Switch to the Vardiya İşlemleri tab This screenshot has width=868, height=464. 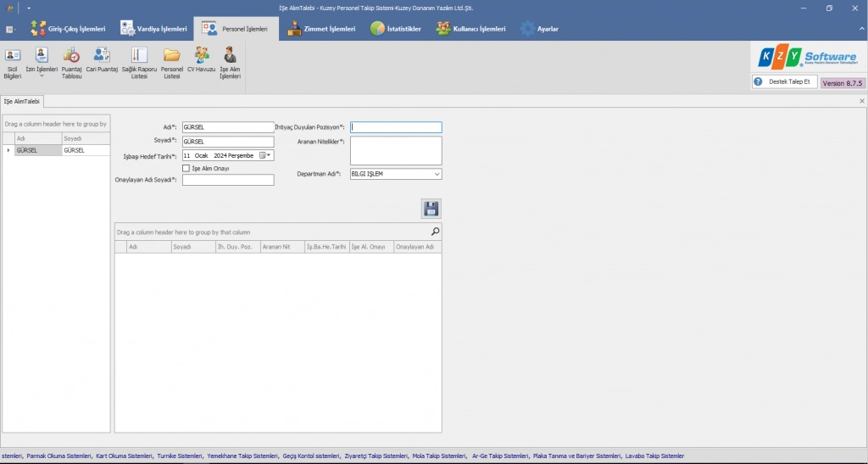(x=153, y=29)
